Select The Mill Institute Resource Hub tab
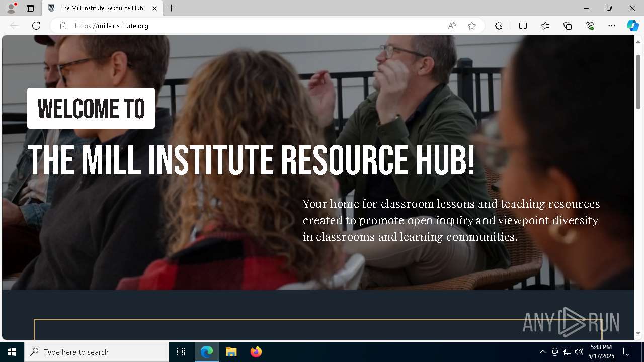 102,8
